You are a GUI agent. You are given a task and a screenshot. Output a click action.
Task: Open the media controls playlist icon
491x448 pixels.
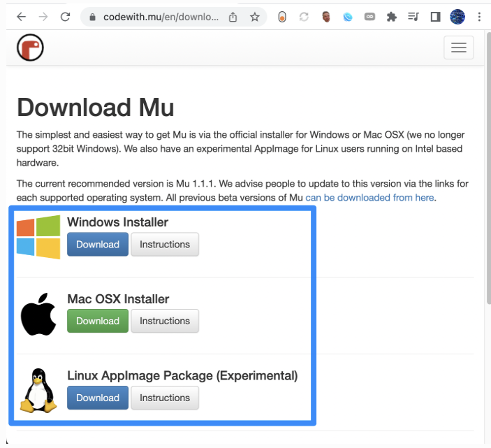[413, 17]
